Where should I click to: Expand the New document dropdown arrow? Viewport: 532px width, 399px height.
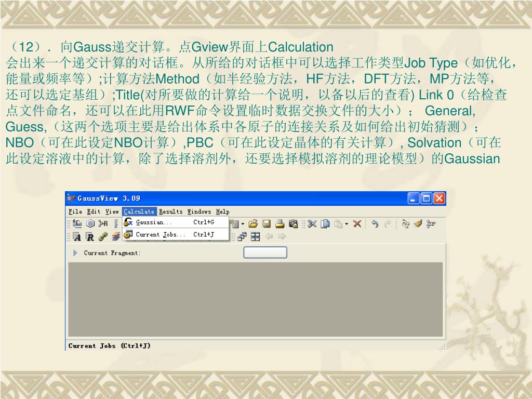click(243, 224)
